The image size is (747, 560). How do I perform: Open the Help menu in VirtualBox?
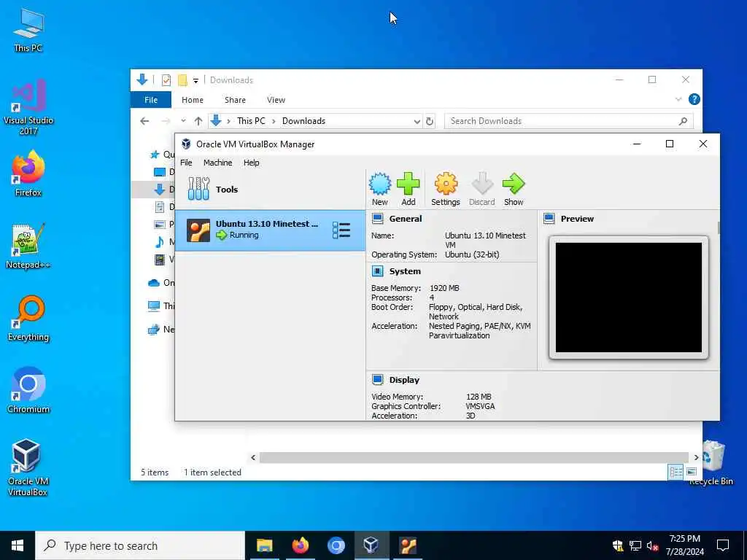[251, 163]
